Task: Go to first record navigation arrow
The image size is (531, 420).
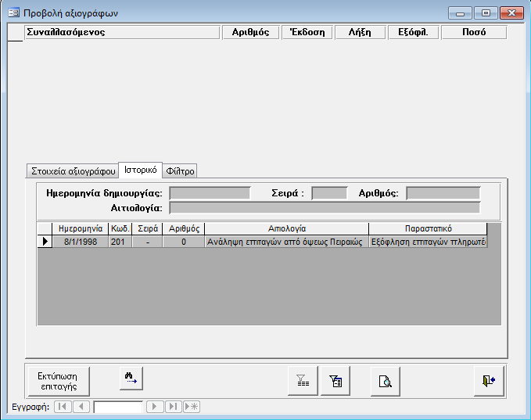Action: (63, 407)
